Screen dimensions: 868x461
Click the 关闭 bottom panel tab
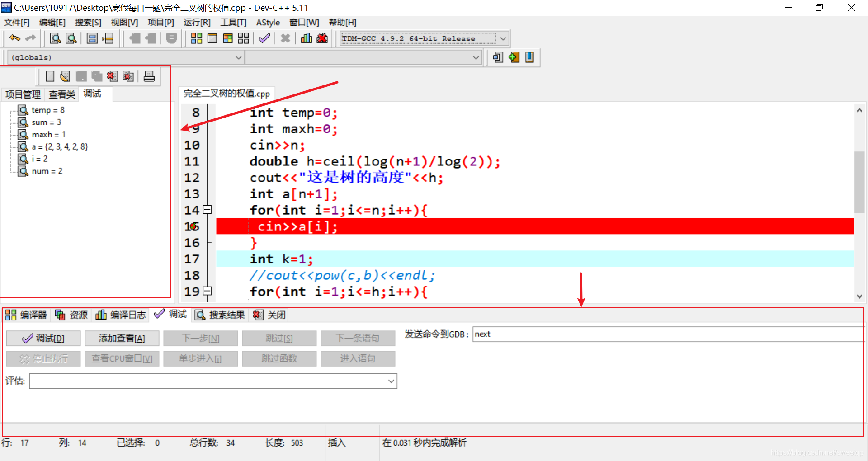(x=269, y=315)
